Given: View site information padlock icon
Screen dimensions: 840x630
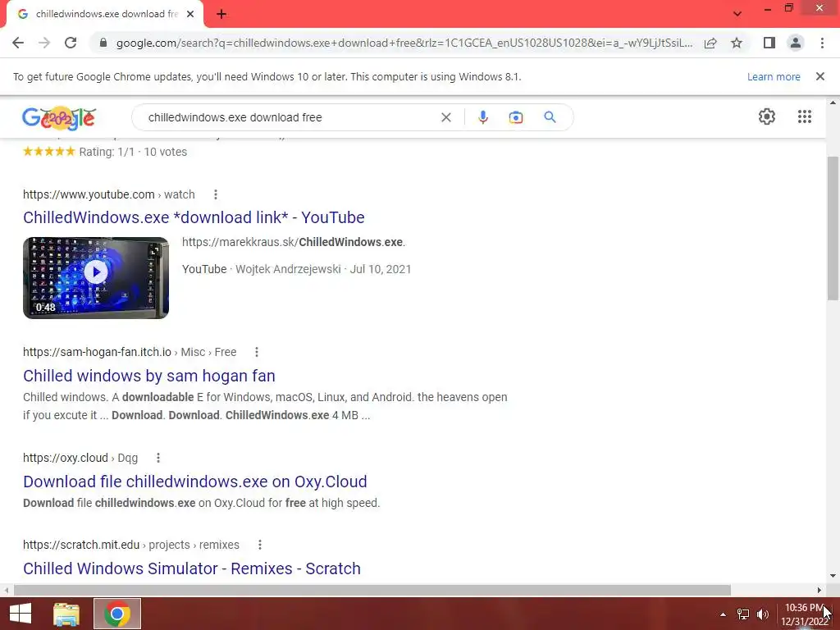Looking at the screenshot, I should coord(103,43).
